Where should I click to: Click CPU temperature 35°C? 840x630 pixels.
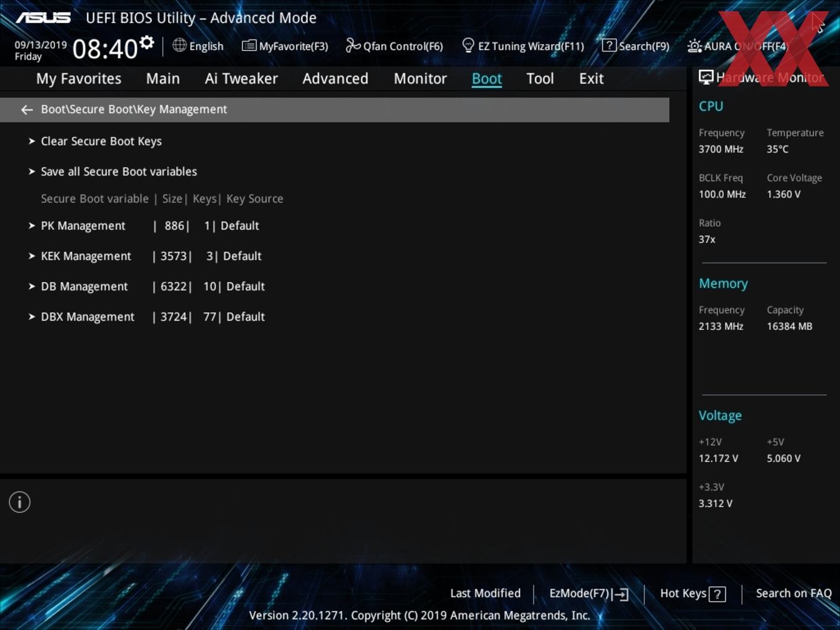click(778, 149)
